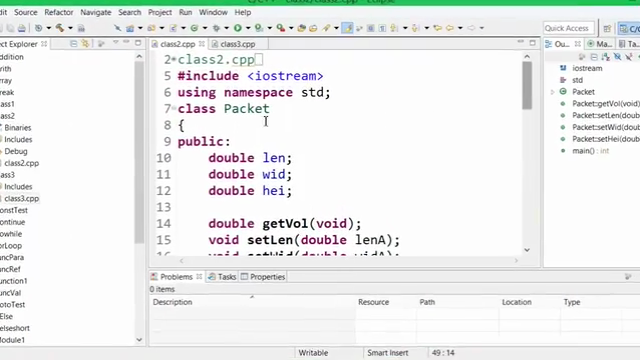
Task: Click the Profile run icon
Action: pyautogui.click(x=259, y=28)
